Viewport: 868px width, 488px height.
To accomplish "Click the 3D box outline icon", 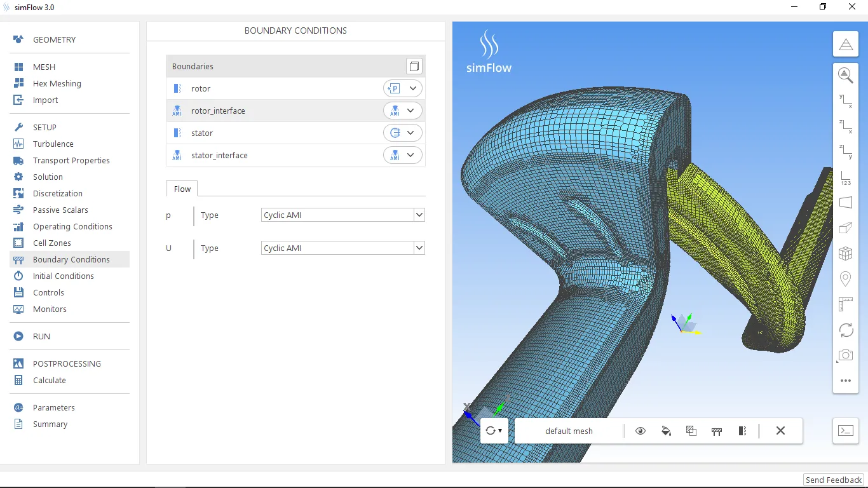I will [846, 227].
